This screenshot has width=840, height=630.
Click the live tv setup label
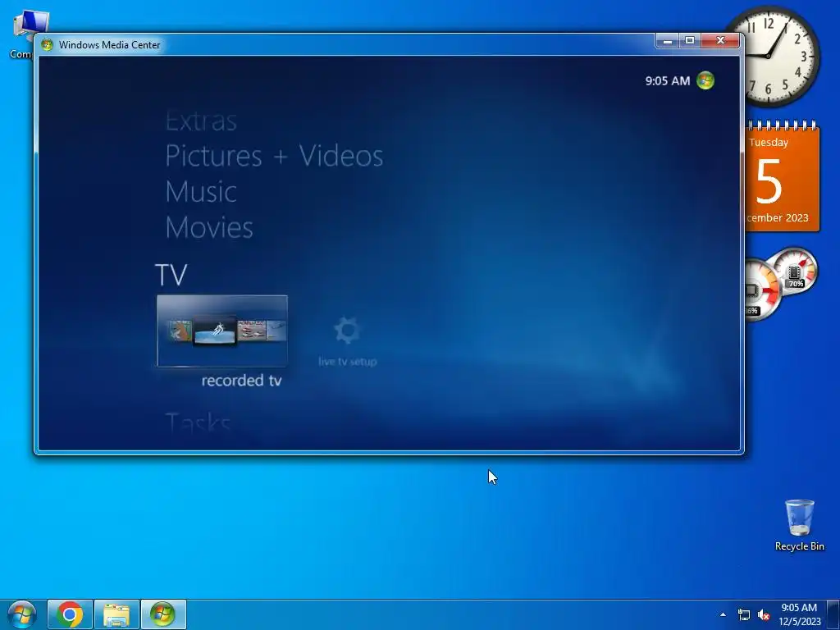coord(347,362)
